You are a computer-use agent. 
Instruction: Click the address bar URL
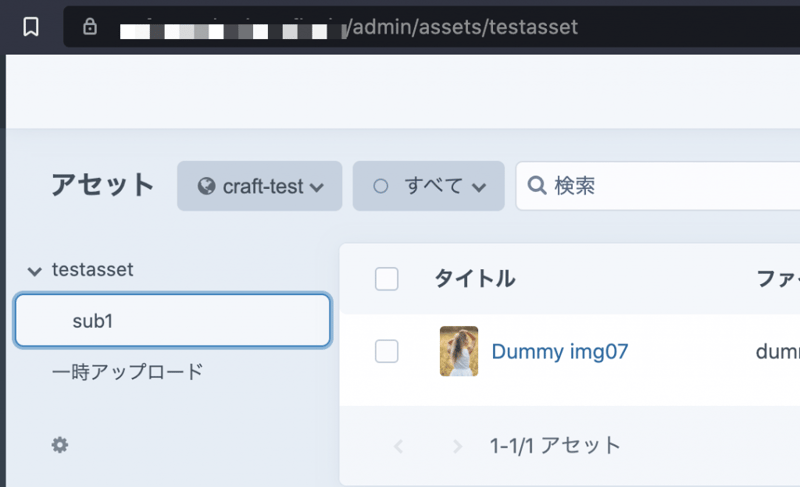[460, 27]
